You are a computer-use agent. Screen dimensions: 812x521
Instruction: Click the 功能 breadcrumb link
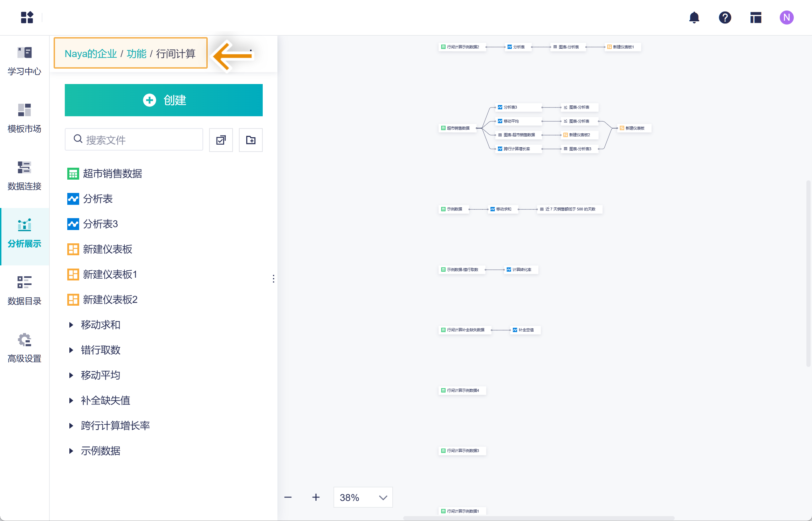pos(137,54)
